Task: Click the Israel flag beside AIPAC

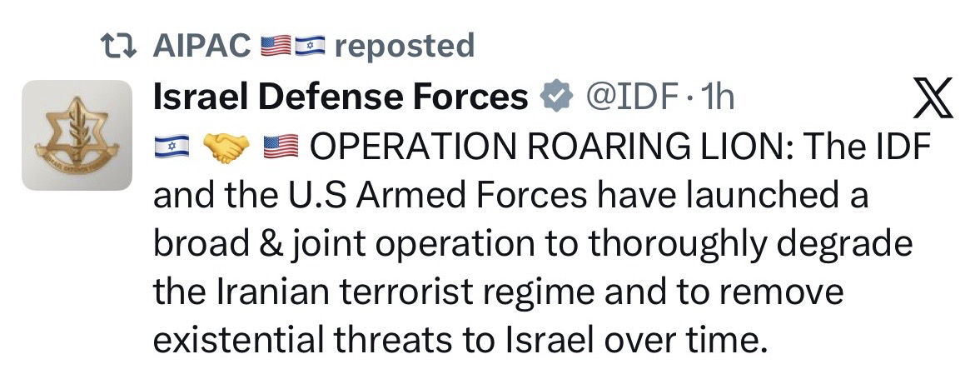Action: point(307,47)
